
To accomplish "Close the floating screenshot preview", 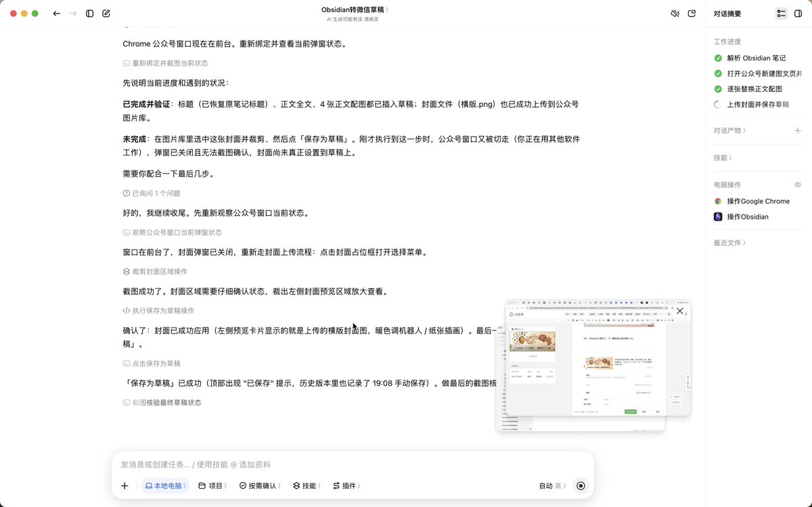I will click(680, 311).
